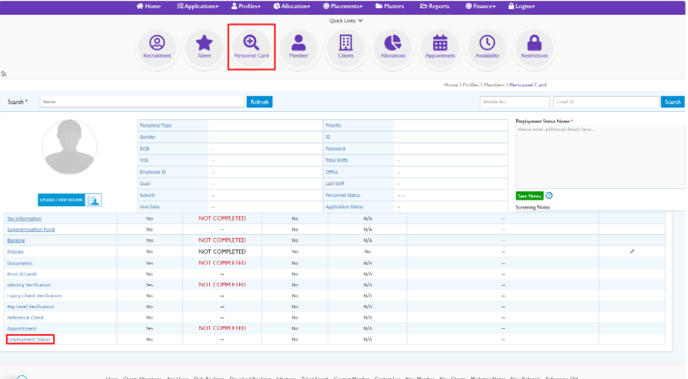688x379 pixels.
Task: Click the Personnel Status field label
Action: pyautogui.click(x=343, y=195)
